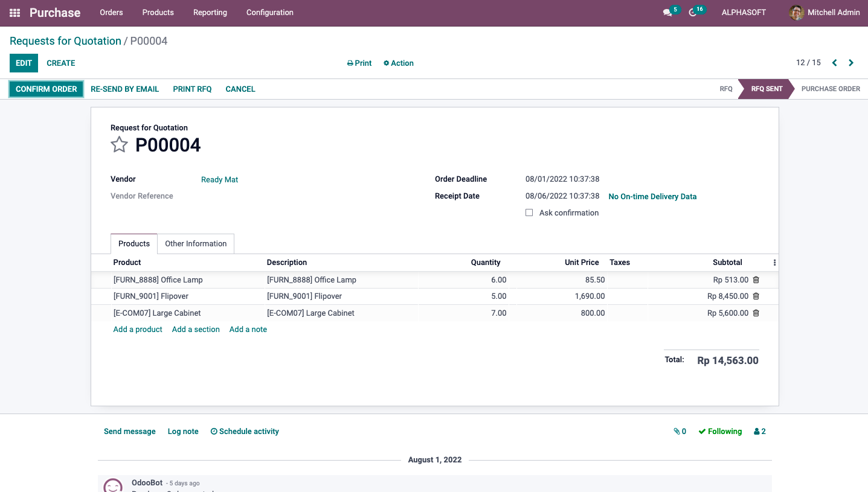Image resolution: width=868 pixels, height=492 pixels.
Task: Open the Reporting menu
Action: [x=210, y=13]
